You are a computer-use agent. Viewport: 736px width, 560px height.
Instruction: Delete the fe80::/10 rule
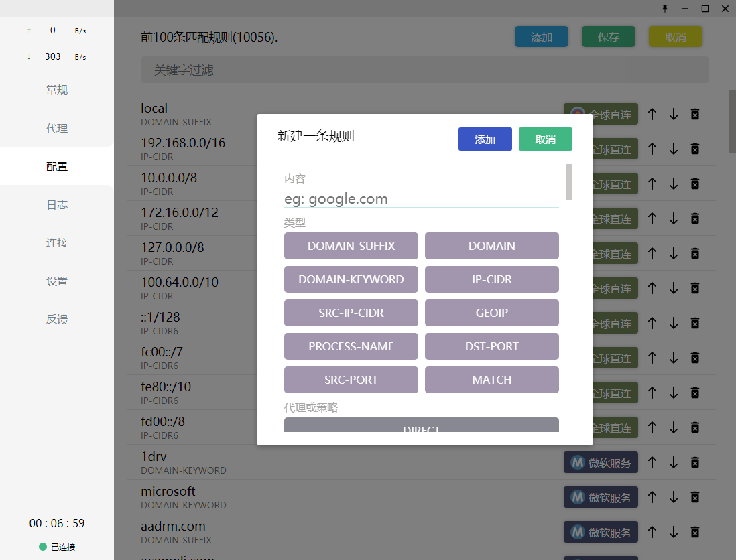pos(695,393)
